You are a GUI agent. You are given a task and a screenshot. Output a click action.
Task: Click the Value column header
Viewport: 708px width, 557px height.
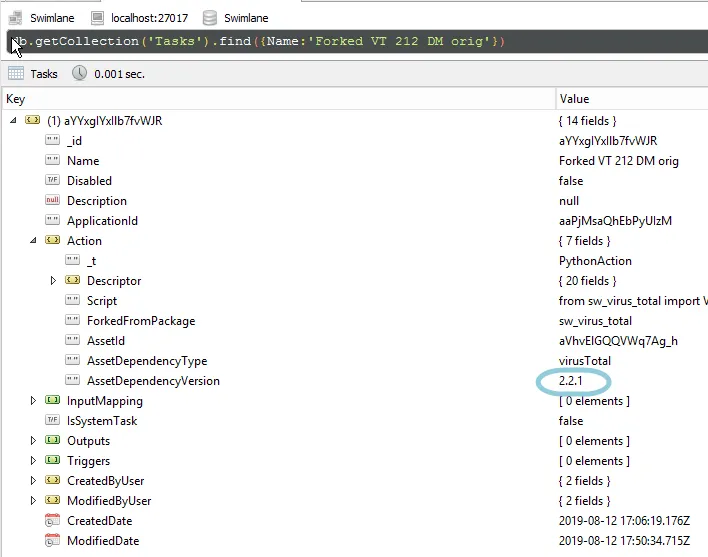(x=632, y=99)
